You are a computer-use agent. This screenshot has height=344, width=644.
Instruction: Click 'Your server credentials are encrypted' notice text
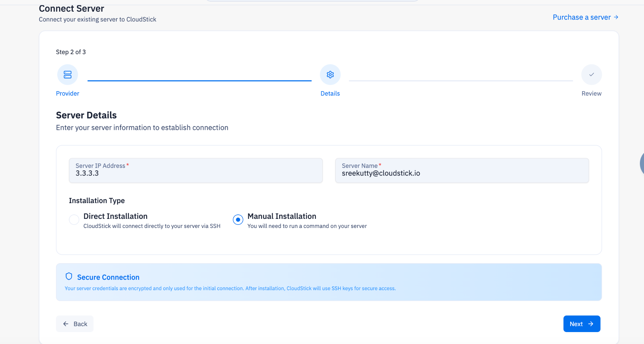point(230,288)
